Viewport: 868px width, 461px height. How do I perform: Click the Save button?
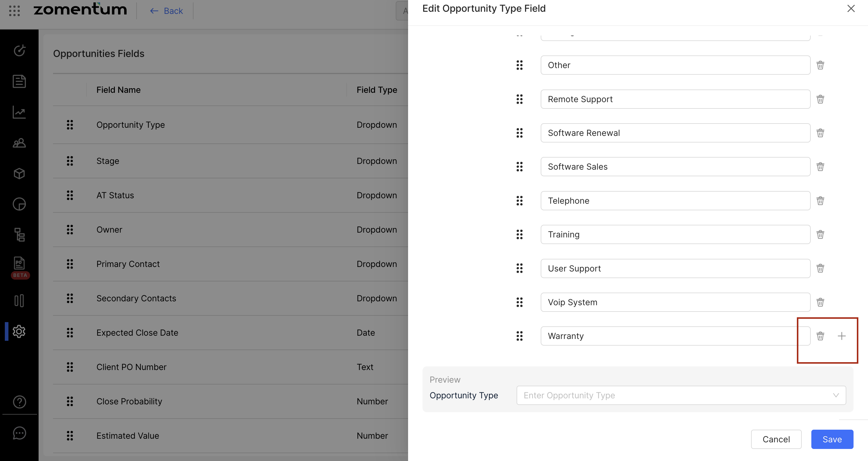(x=832, y=439)
